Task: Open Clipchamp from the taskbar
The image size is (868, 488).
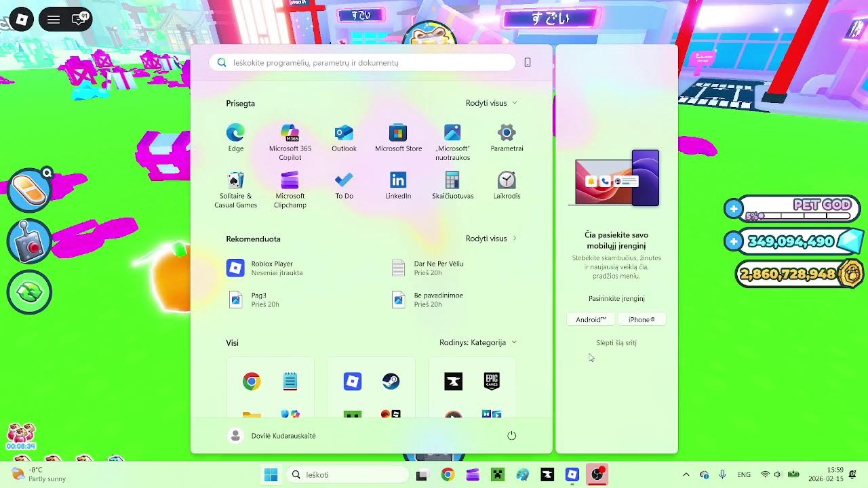Action: click(x=473, y=474)
